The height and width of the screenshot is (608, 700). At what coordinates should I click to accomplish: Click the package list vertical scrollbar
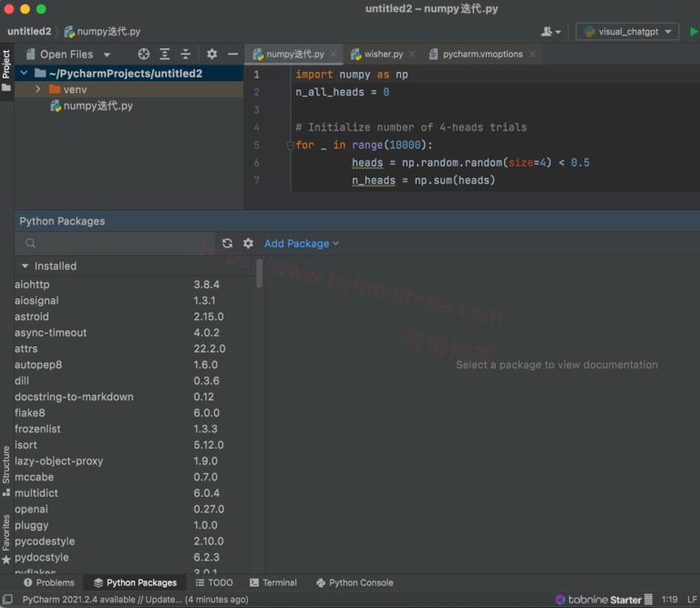(x=260, y=273)
